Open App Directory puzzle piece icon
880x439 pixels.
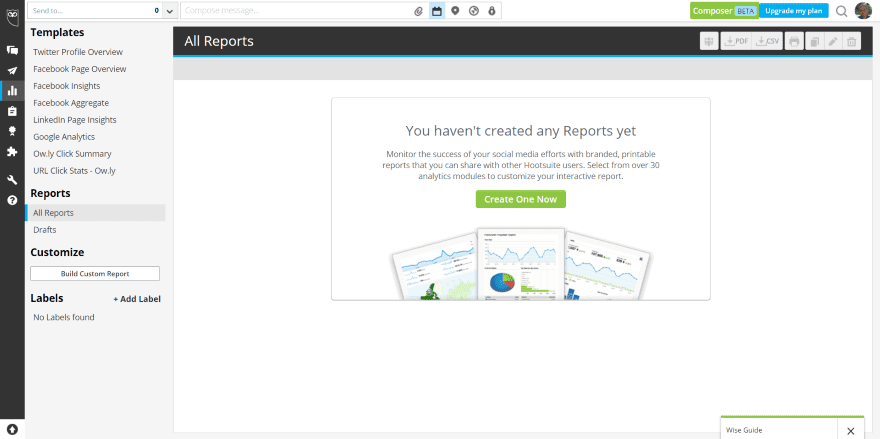[x=12, y=152]
